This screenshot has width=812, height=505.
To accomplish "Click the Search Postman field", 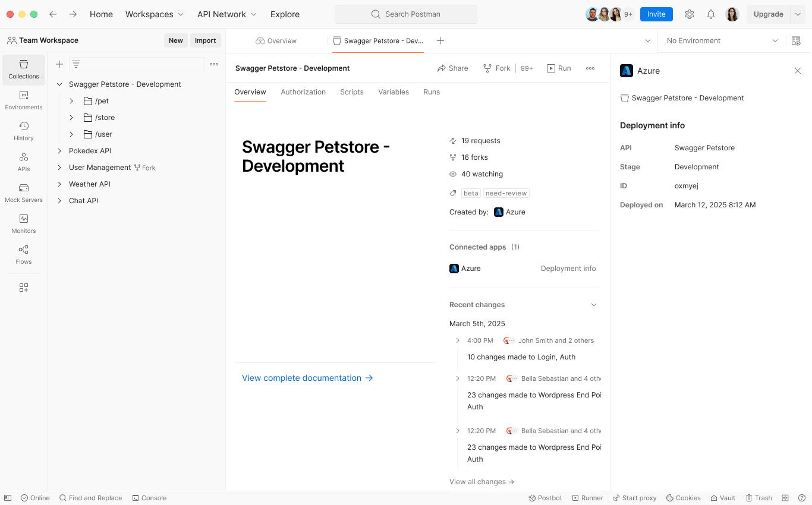I will 405,14.
